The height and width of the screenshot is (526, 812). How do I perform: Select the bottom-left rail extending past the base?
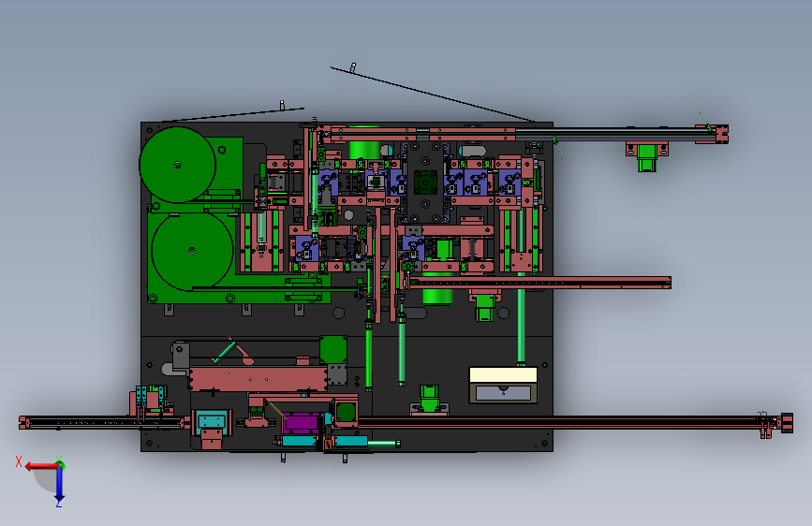coord(104,422)
